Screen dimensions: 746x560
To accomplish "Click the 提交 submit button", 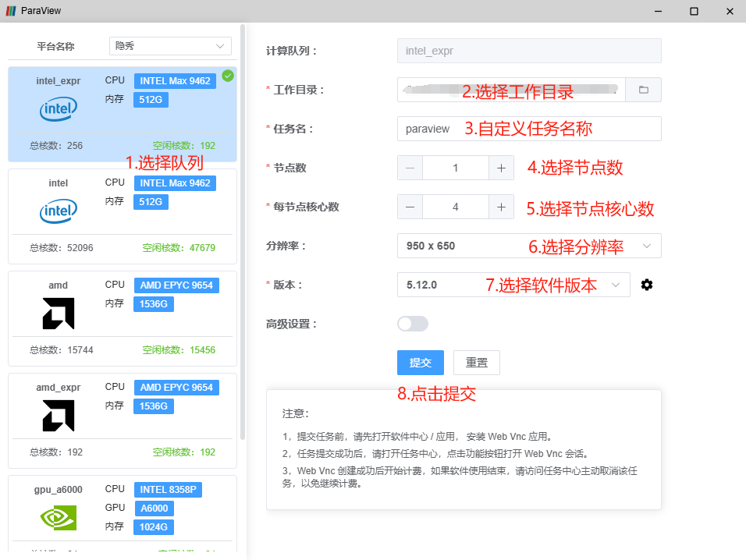I will pos(421,363).
